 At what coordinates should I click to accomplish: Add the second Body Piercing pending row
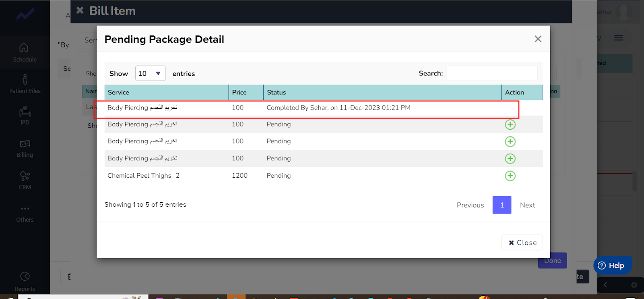coord(510,125)
